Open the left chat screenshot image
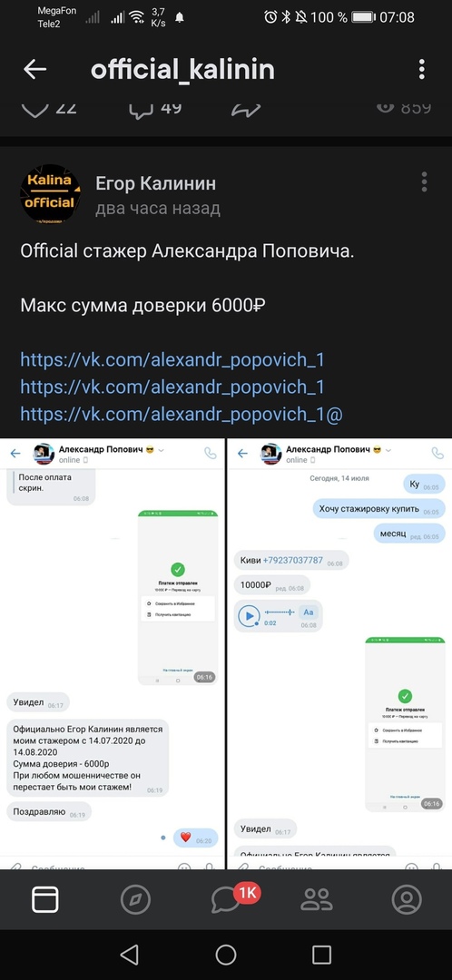452x980 pixels. [x=112, y=653]
